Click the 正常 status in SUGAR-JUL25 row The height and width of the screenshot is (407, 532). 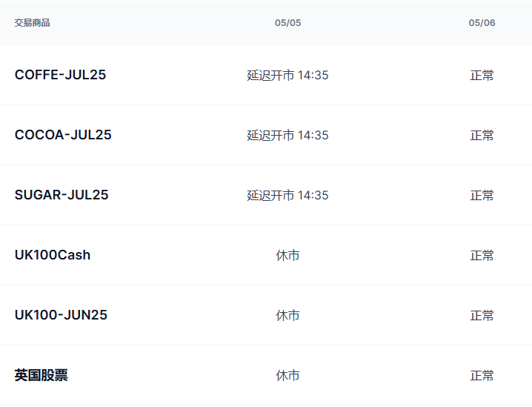tap(482, 195)
